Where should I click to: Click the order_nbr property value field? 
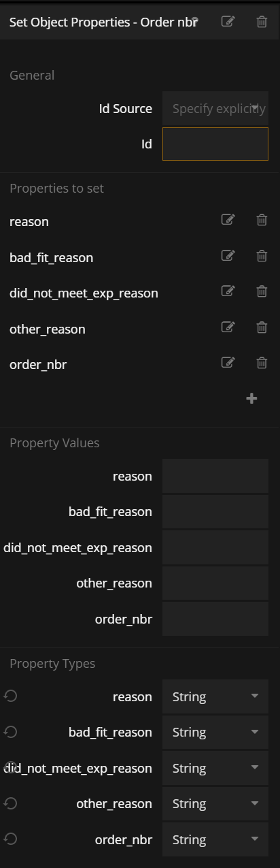(215, 619)
